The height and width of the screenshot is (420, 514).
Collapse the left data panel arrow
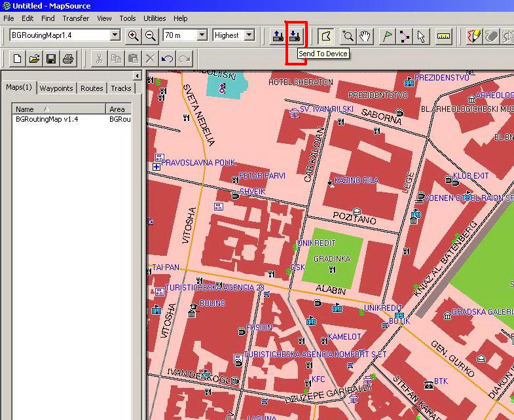pyautogui.click(x=138, y=76)
